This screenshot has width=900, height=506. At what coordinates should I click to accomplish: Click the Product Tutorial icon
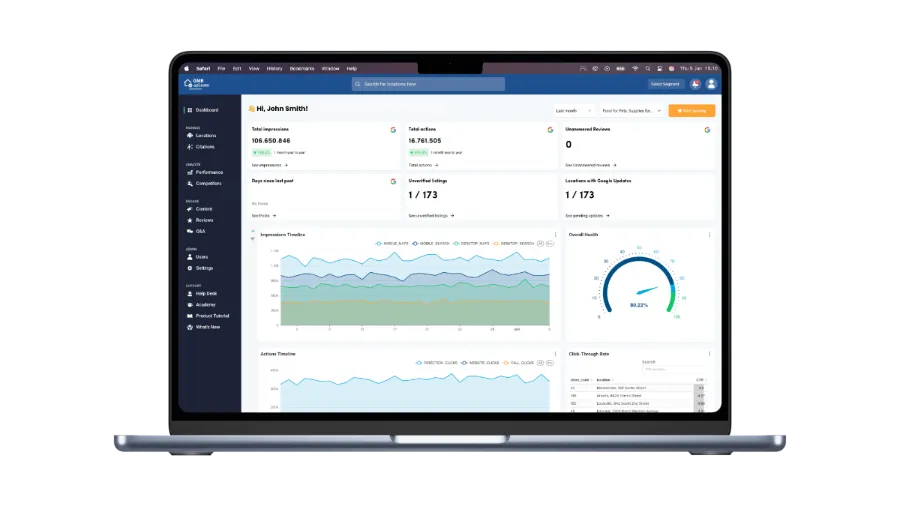click(190, 316)
